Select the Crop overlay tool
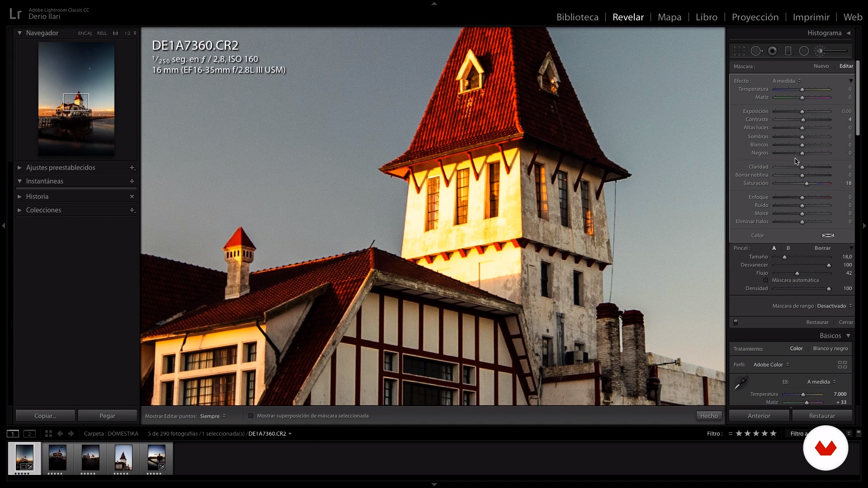This screenshot has width=868, height=488. [x=739, y=51]
